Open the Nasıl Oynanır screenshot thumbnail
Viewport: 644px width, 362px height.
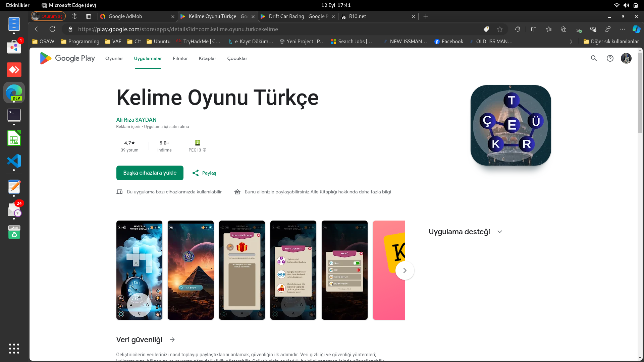point(293,270)
